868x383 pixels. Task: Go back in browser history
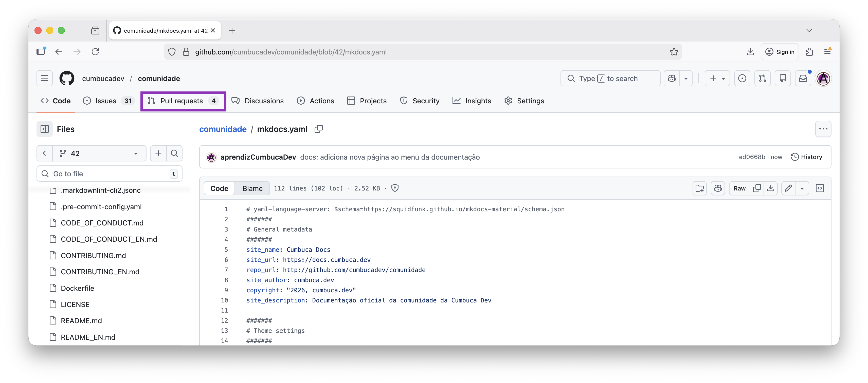pos(59,52)
